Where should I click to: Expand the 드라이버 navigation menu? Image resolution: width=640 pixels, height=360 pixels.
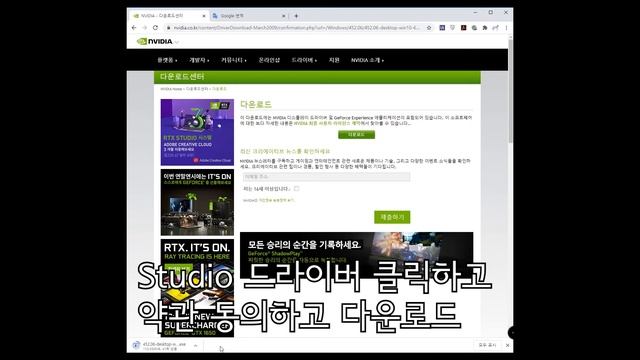tap(304, 60)
